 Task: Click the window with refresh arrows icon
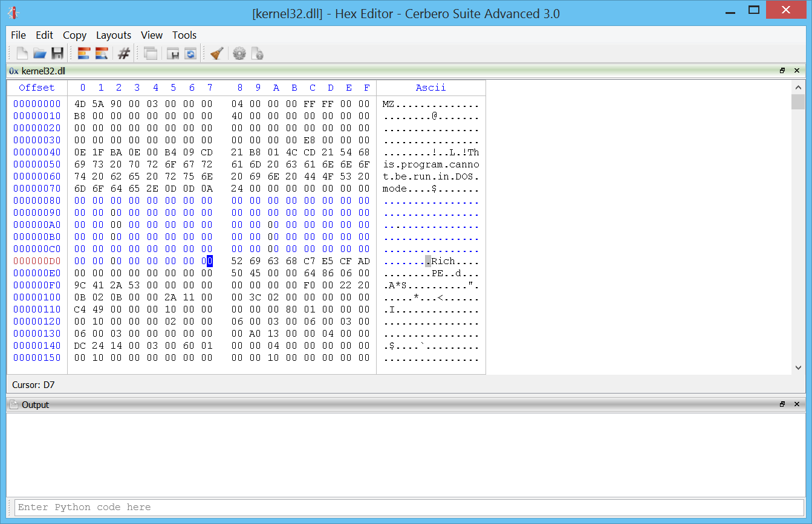[190, 54]
